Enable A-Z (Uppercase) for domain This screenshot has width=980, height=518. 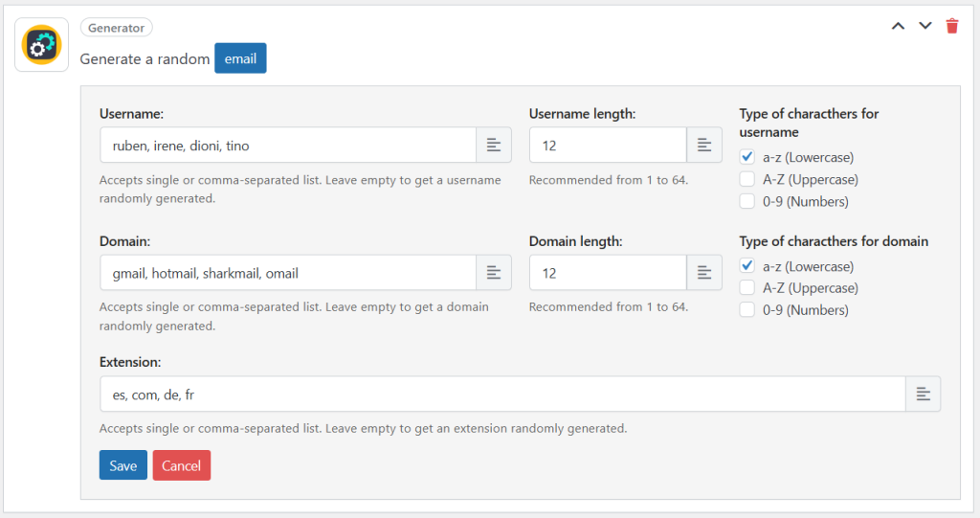[x=747, y=288]
